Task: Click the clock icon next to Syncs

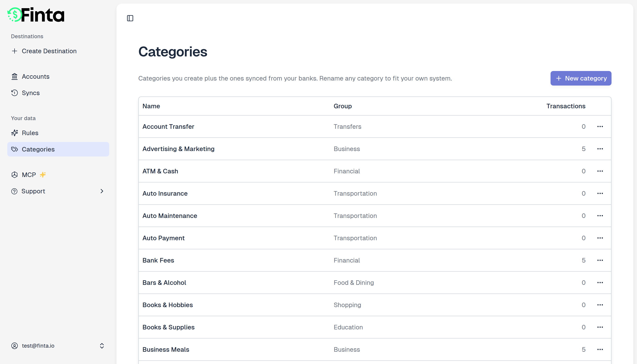Action: point(15,93)
